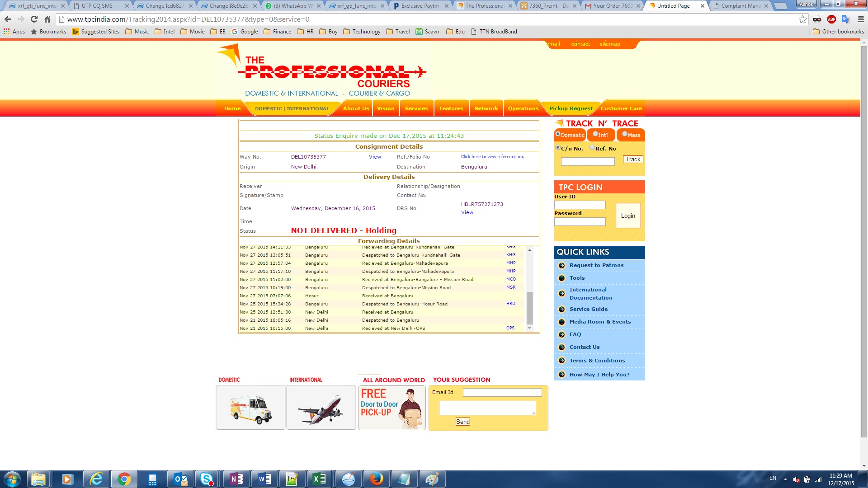Bookmark this page with the star icon

click(802, 19)
